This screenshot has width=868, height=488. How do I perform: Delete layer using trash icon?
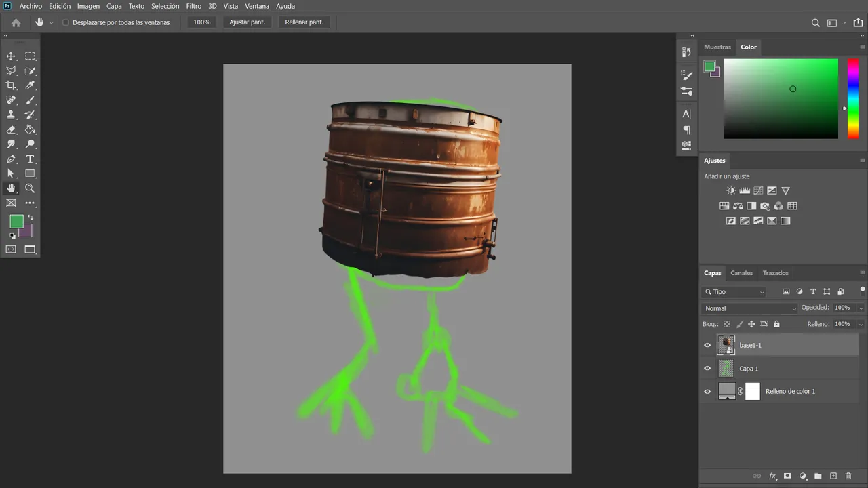coord(848,476)
